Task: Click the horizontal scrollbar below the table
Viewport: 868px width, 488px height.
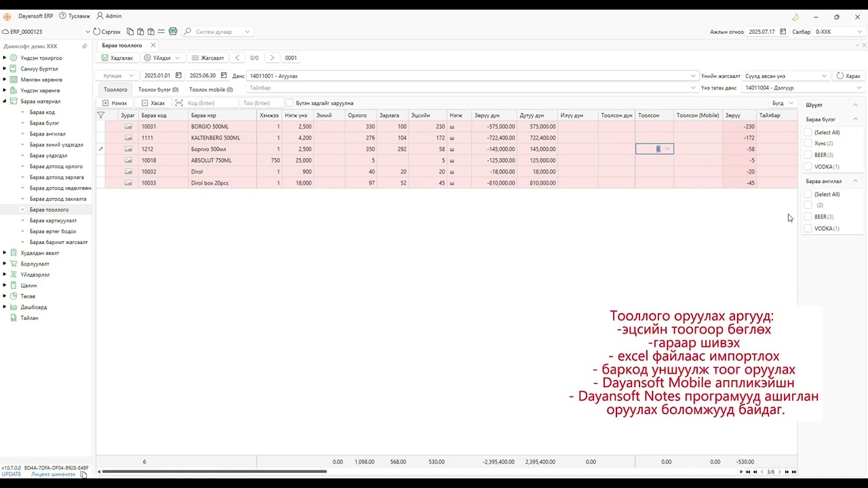Action: tap(214, 472)
